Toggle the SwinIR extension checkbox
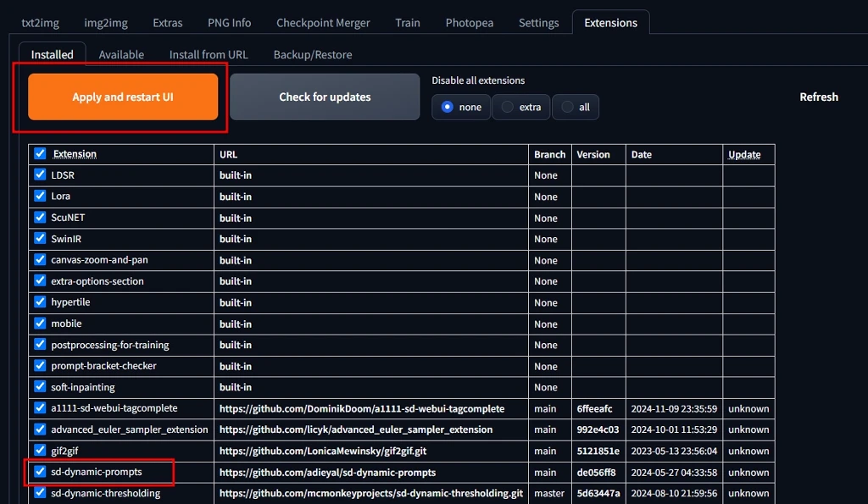The image size is (868, 504). coord(40,238)
